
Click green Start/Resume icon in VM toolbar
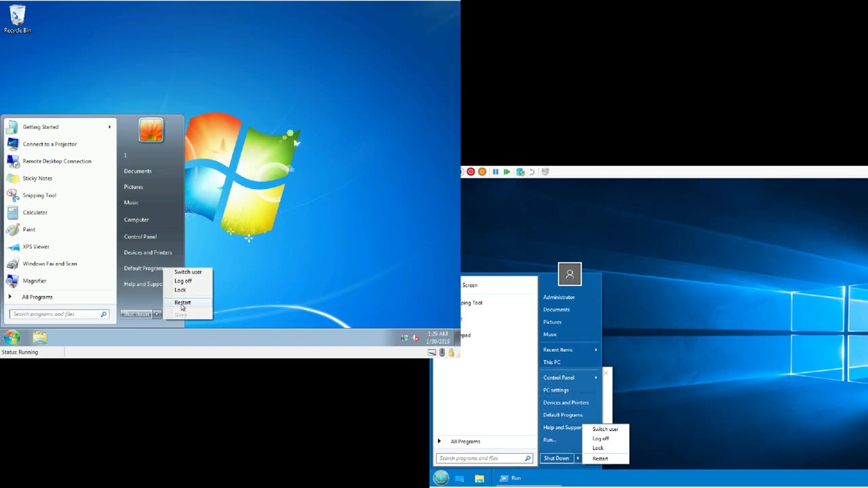pyautogui.click(x=507, y=172)
